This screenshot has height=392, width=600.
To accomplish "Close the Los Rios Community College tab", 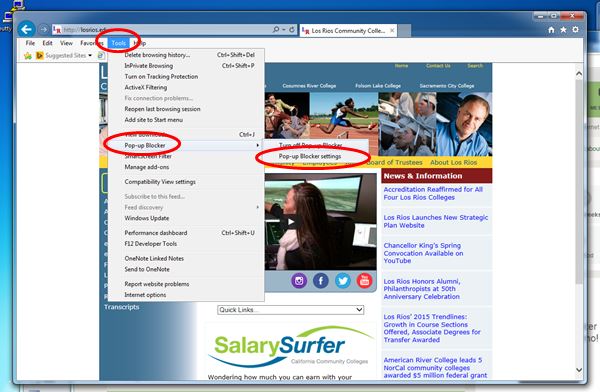I will (392, 30).
